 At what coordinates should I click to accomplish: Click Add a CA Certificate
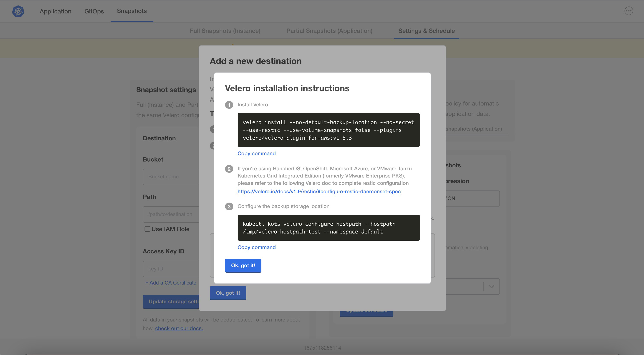[171, 283]
